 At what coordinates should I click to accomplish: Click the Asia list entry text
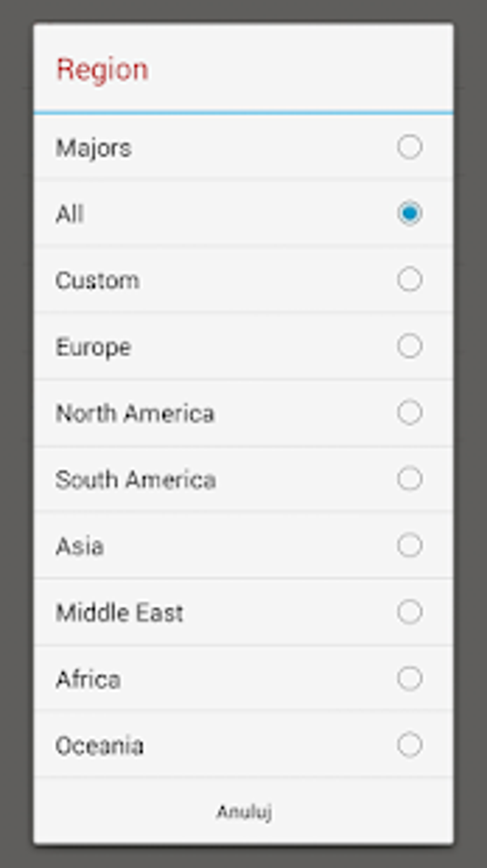80,547
